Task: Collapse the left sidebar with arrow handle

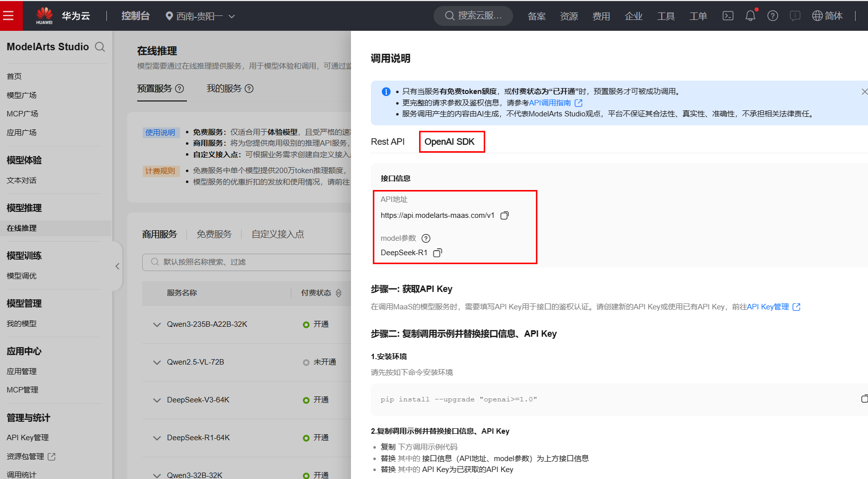Action: coord(117,266)
